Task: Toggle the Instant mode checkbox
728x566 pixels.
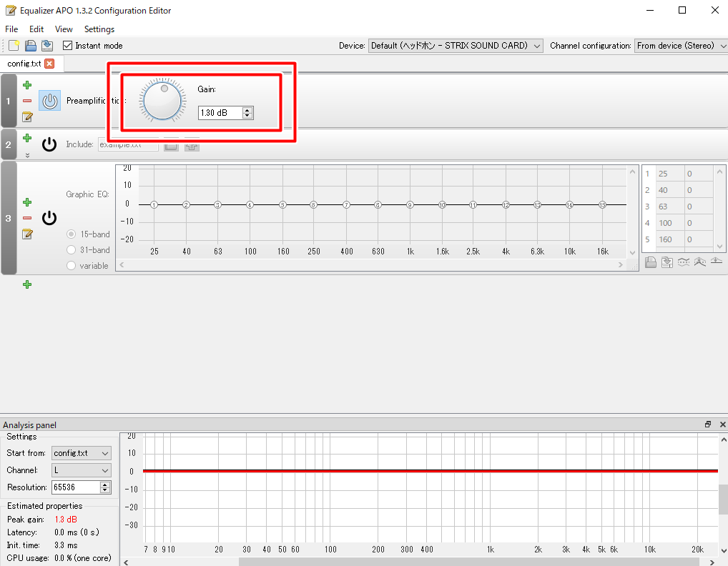Action: tap(68, 46)
